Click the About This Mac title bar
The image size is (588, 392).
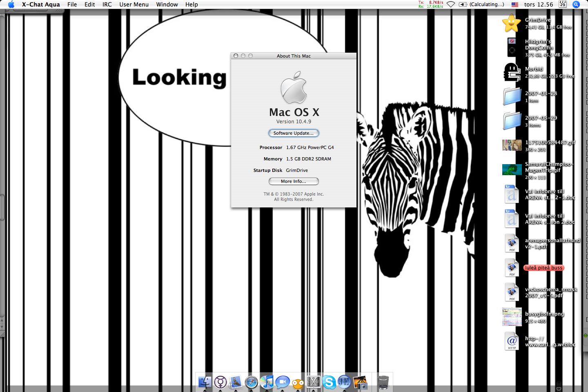pos(294,56)
